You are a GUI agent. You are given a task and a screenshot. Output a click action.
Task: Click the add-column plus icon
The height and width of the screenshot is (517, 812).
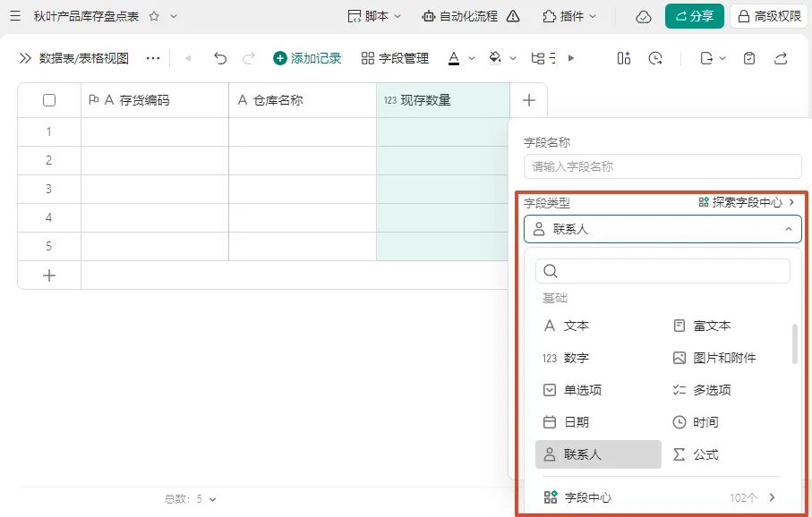(x=529, y=100)
